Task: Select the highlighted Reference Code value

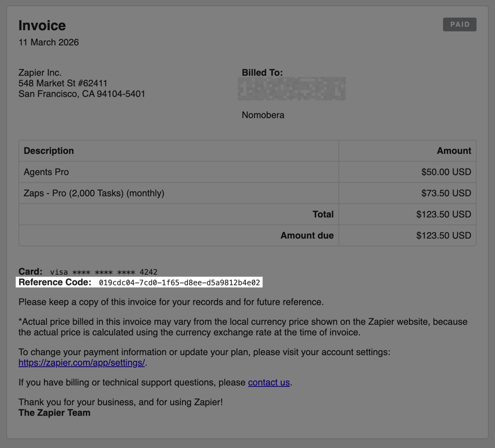Action: point(180,282)
